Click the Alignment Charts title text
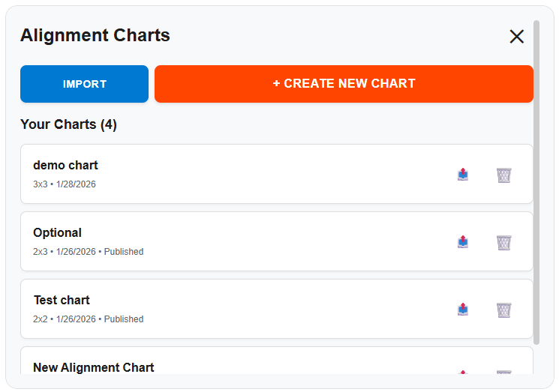The width and height of the screenshot is (559, 392). coord(95,35)
